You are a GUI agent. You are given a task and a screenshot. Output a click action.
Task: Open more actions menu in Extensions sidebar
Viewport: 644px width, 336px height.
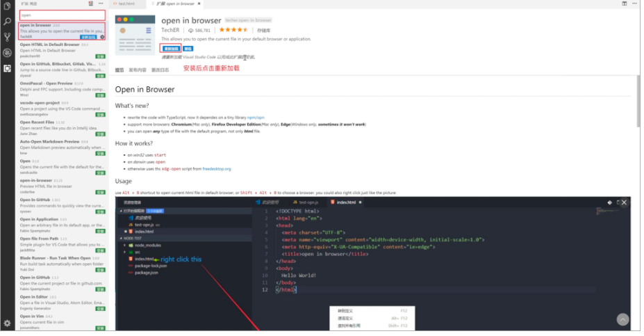point(101,3)
